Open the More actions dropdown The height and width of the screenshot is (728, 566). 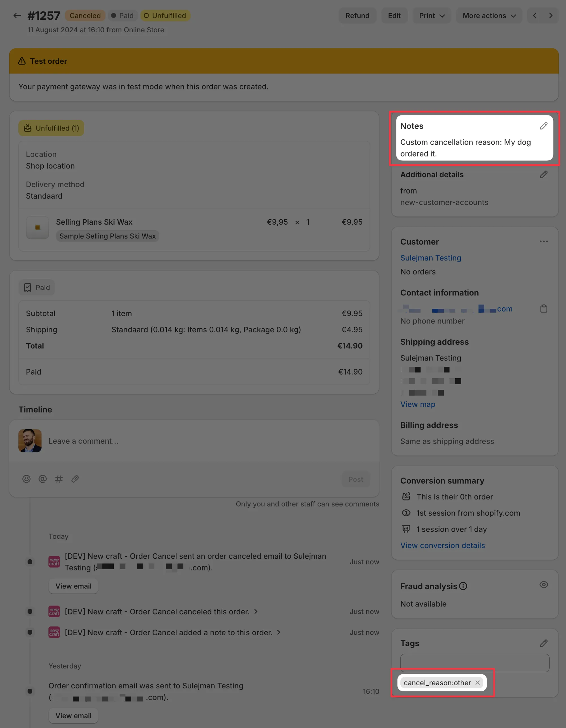click(x=489, y=15)
